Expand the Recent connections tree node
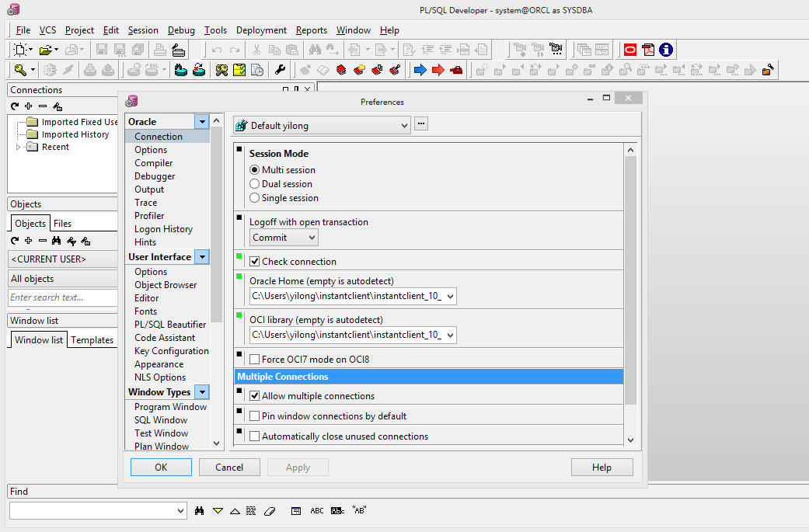 (19, 147)
